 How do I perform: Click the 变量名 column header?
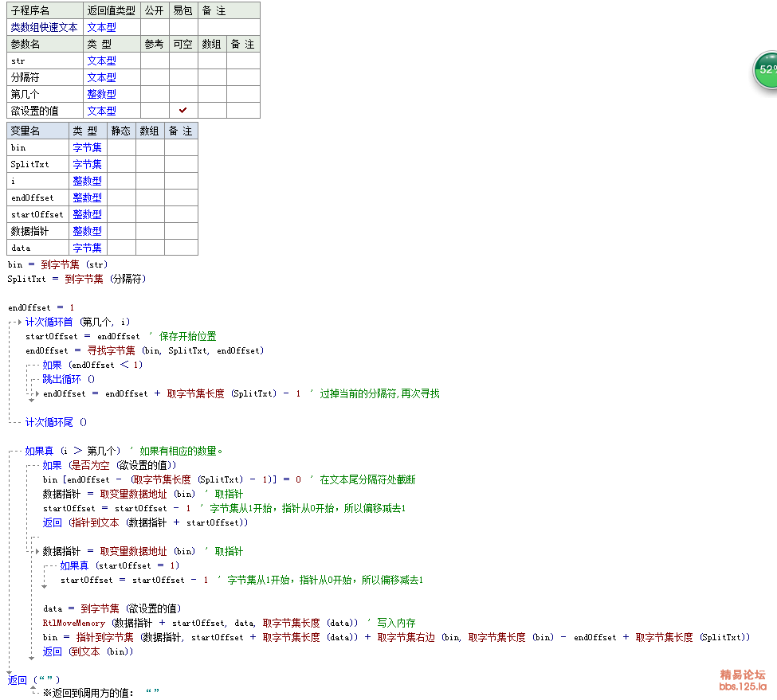click(x=37, y=131)
